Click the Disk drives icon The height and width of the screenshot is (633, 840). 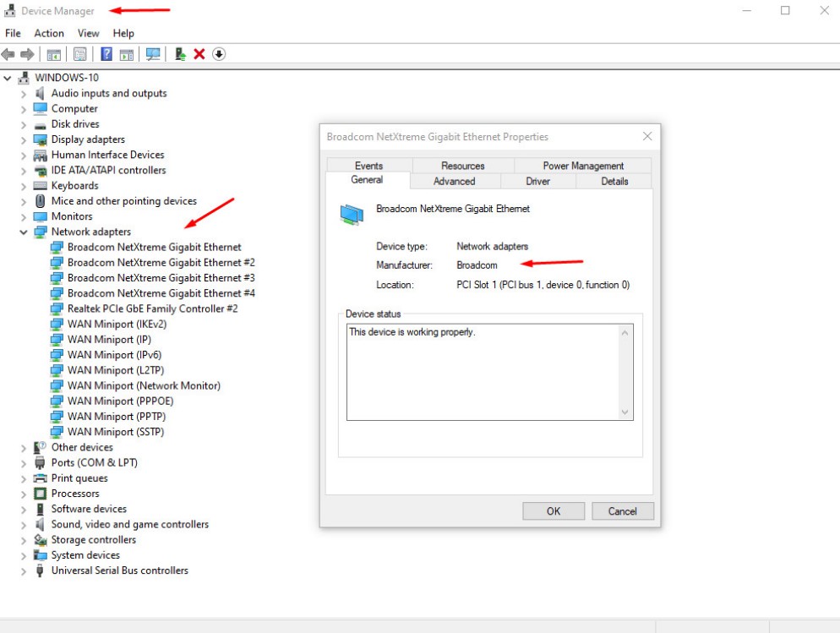pyautogui.click(x=40, y=125)
